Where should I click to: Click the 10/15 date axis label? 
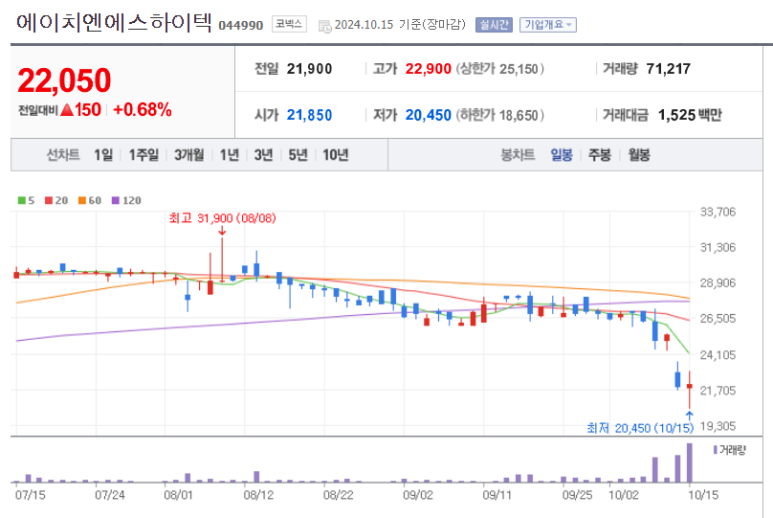point(703,495)
